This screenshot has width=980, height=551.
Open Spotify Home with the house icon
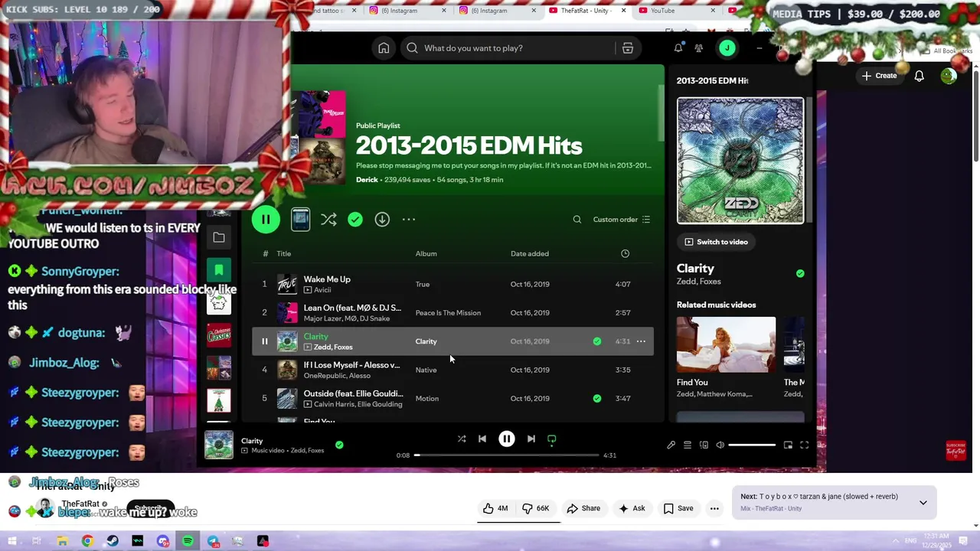[384, 48]
